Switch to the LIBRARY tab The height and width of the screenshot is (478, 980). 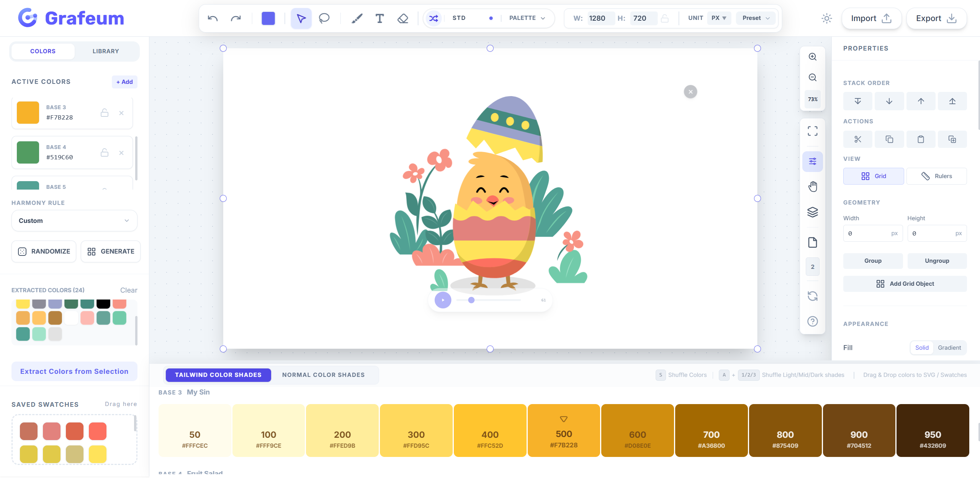[x=106, y=51]
